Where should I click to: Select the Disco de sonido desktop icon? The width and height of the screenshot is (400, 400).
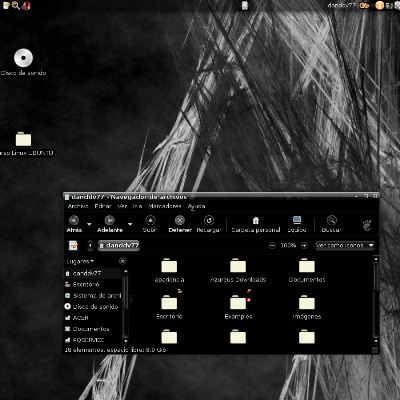(23, 62)
